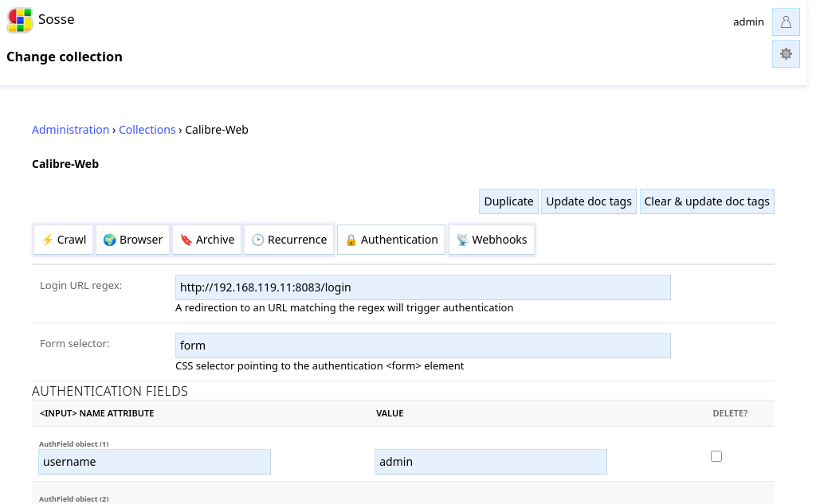Click the Change collection heading
Image resolution: width=816 pixels, height=504 pixels.
pyautogui.click(x=65, y=57)
